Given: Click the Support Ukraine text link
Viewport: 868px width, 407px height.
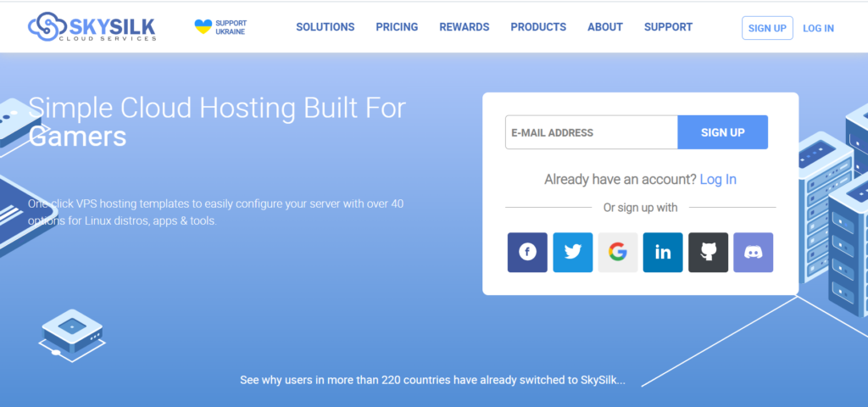Looking at the screenshot, I should tap(231, 27).
